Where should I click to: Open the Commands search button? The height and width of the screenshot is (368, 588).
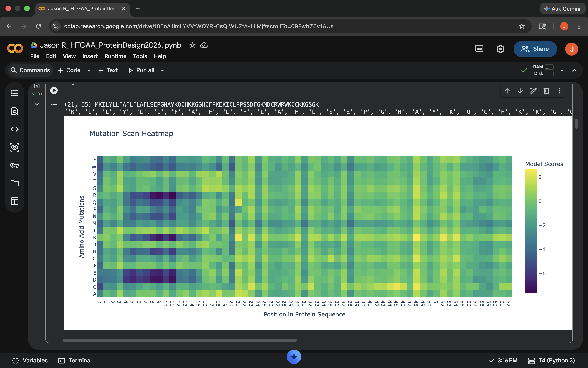click(x=31, y=70)
